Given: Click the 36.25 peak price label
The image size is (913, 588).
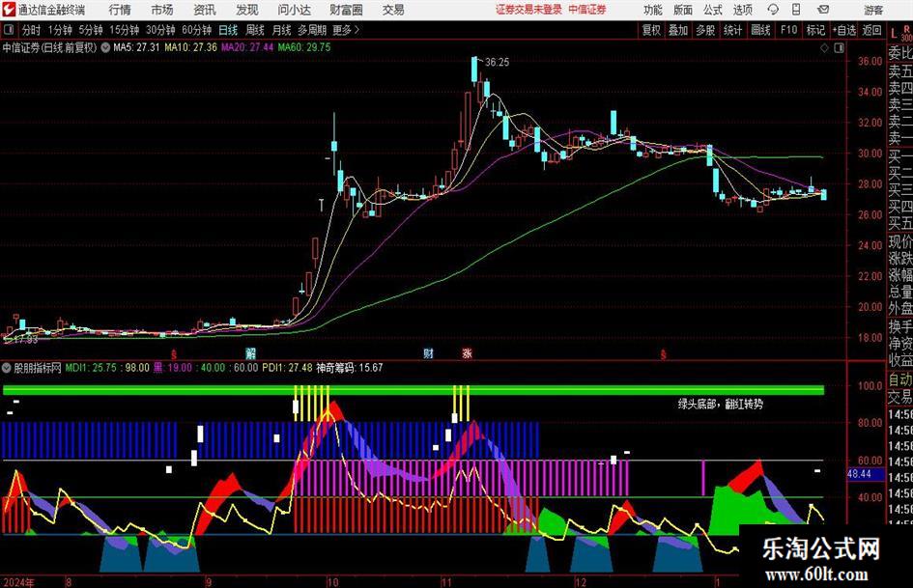Looking at the screenshot, I should (x=497, y=63).
